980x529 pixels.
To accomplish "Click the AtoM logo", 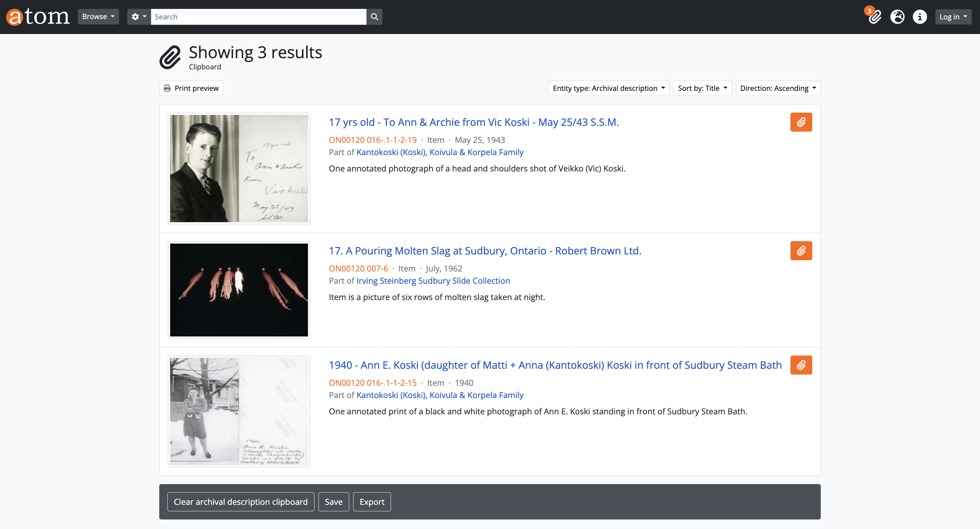I will click(x=38, y=17).
